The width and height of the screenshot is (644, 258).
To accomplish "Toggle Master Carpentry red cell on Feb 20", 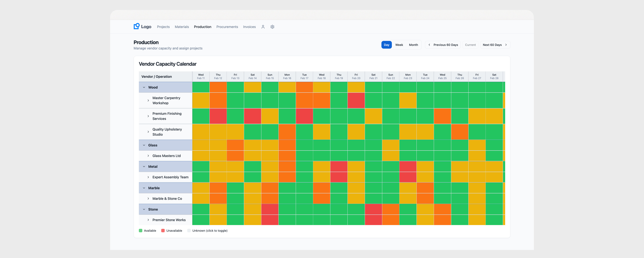I will click(x=356, y=100).
